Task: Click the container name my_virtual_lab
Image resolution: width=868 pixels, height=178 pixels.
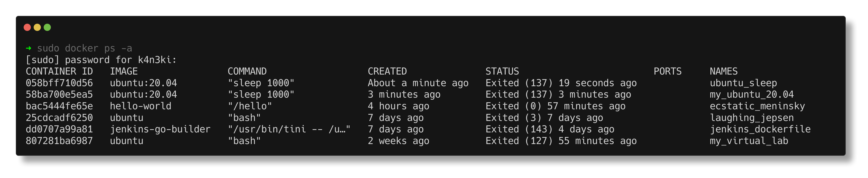Action: (749, 141)
